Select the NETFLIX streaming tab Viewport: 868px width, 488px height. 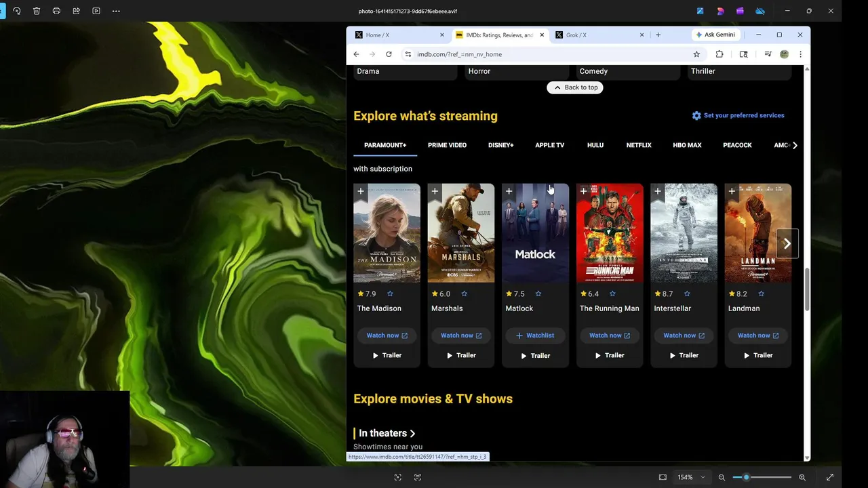click(639, 145)
